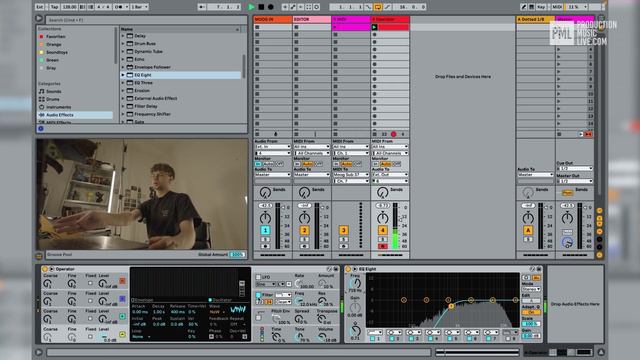Open the Master Out dropdown
This screenshot has height=360, width=640.
[575, 181]
